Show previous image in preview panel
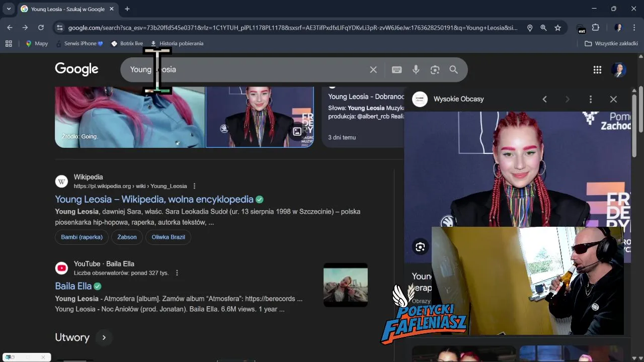The height and width of the screenshot is (362, 644). [544, 100]
